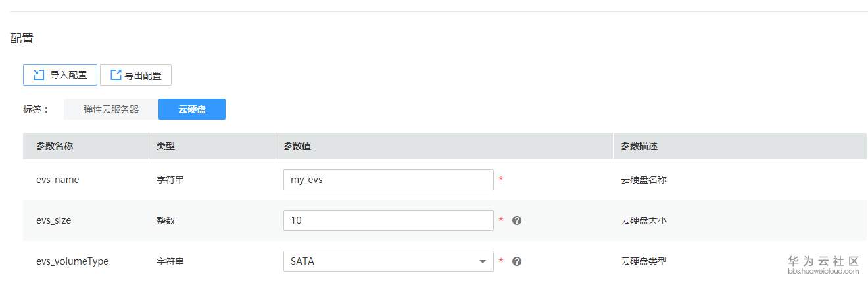Select the 云硬盘 tab
The width and height of the screenshot is (868, 281).
tap(192, 109)
